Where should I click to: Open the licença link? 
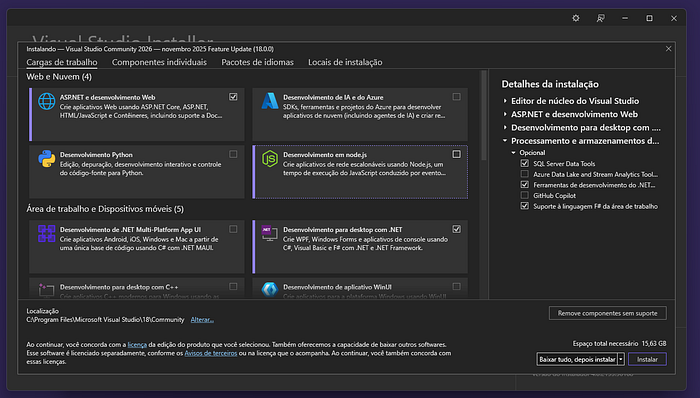pyautogui.click(x=137, y=344)
